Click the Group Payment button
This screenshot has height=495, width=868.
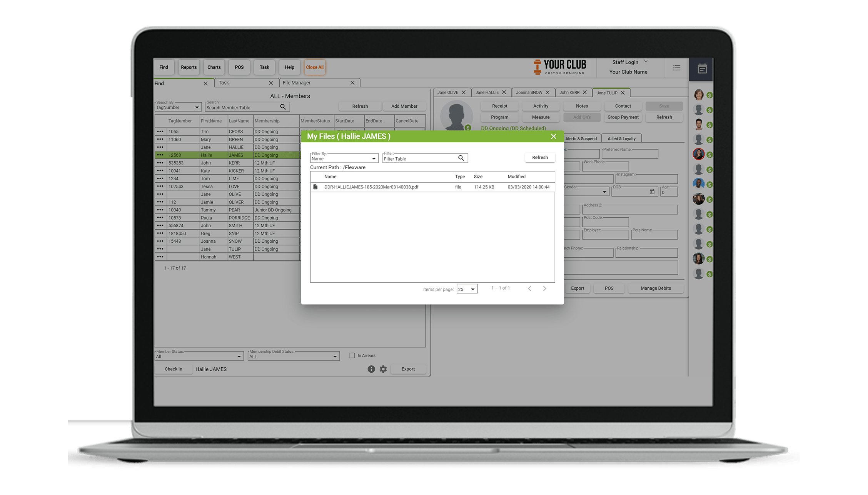(x=623, y=117)
